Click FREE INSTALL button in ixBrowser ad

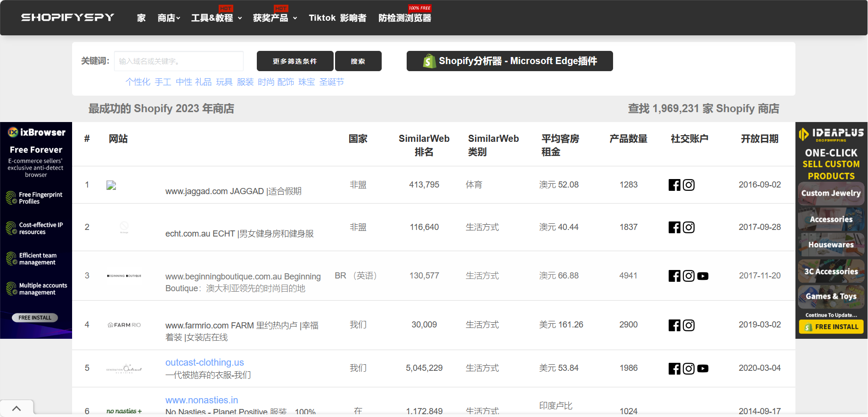click(x=35, y=318)
